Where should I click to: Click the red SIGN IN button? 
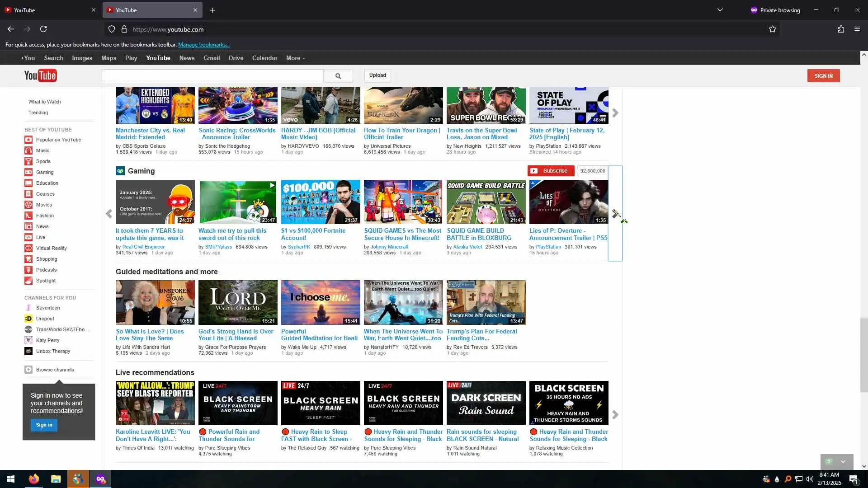[x=823, y=76]
